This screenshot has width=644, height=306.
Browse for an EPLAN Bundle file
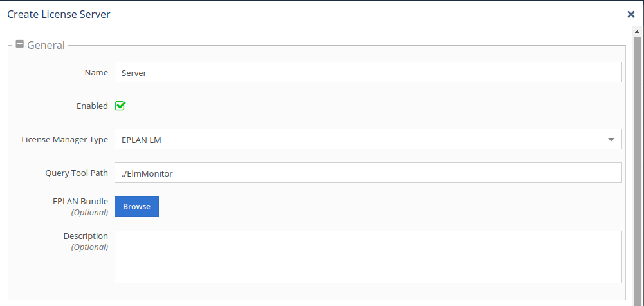tap(136, 207)
